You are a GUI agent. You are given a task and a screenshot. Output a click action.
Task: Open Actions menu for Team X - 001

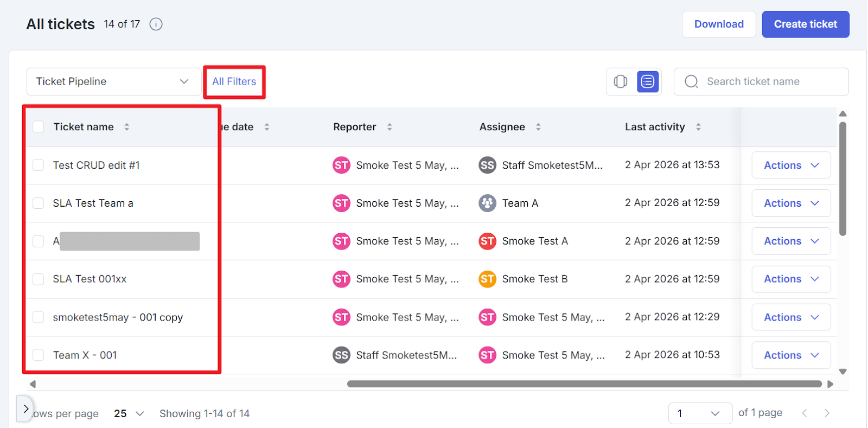pos(790,355)
